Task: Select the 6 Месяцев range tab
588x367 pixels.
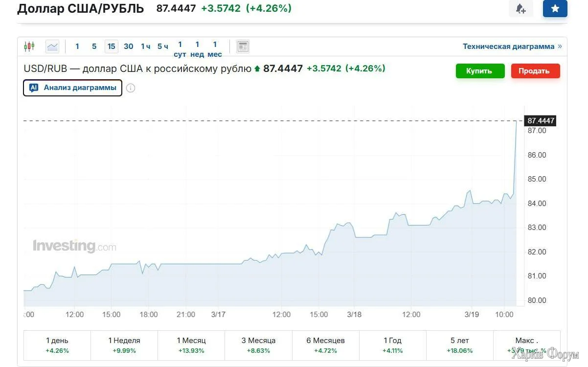Action: pos(326,344)
